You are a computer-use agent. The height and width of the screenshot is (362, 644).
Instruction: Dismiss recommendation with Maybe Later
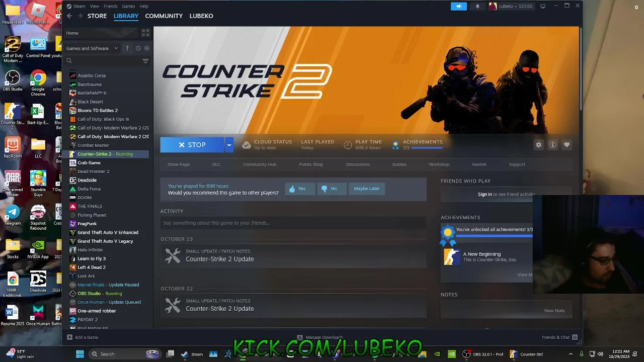point(367,189)
